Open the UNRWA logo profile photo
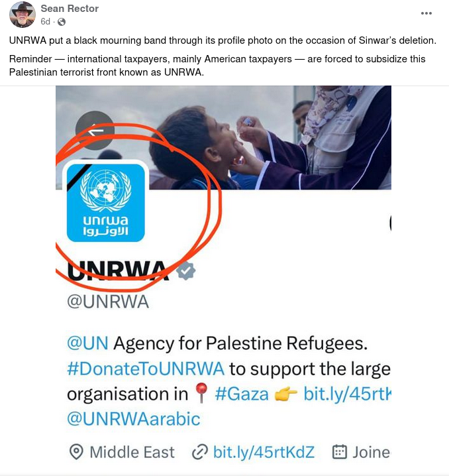Viewport: 449px width, 476px height. (x=105, y=203)
